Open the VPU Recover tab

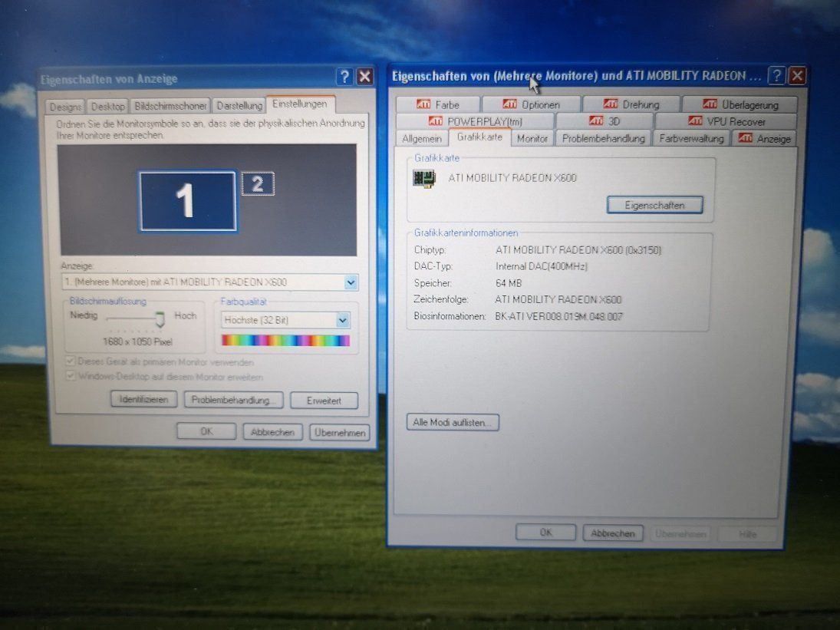726,121
